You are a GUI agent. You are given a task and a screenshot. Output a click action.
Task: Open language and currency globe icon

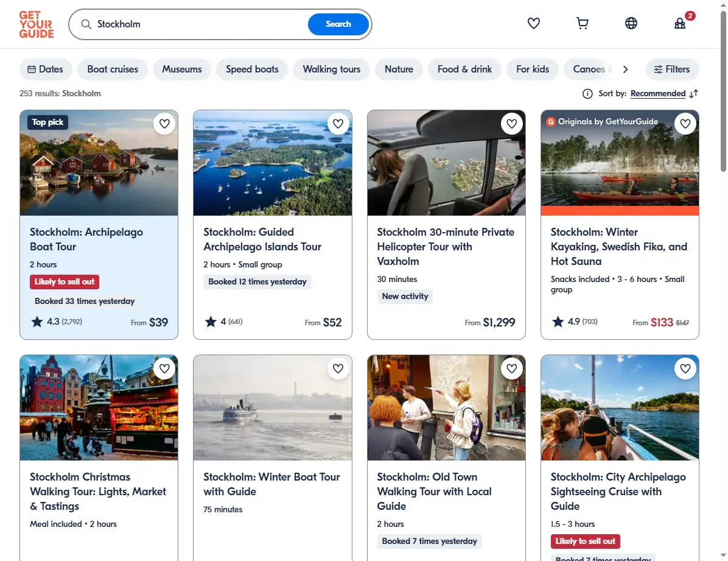click(x=631, y=23)
